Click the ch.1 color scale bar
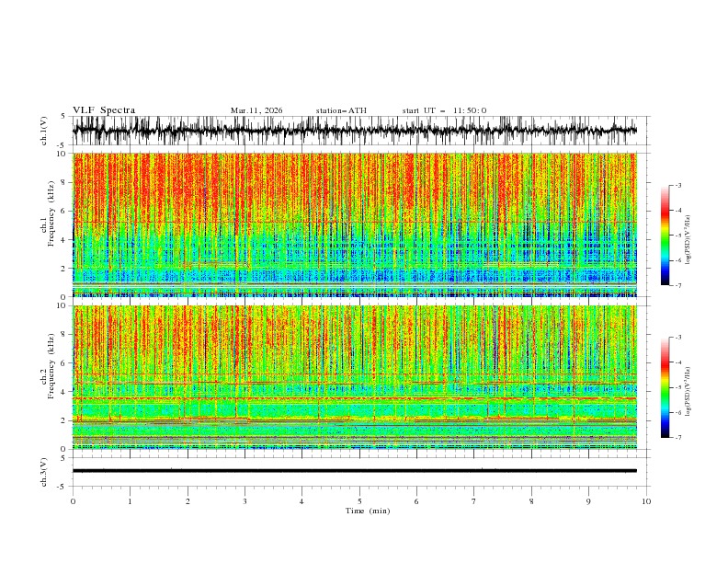Viewport: 728px width, 563px height. (665, 236)
